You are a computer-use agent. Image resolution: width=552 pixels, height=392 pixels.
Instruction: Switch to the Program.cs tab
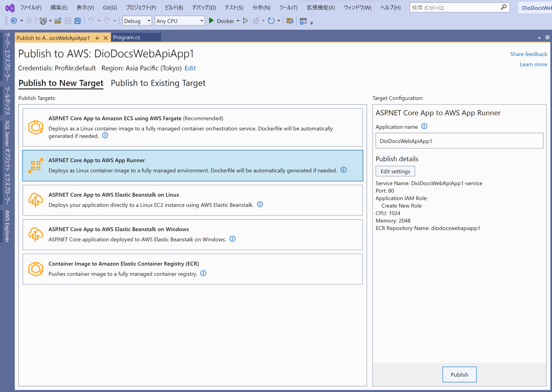click(136, 37)
